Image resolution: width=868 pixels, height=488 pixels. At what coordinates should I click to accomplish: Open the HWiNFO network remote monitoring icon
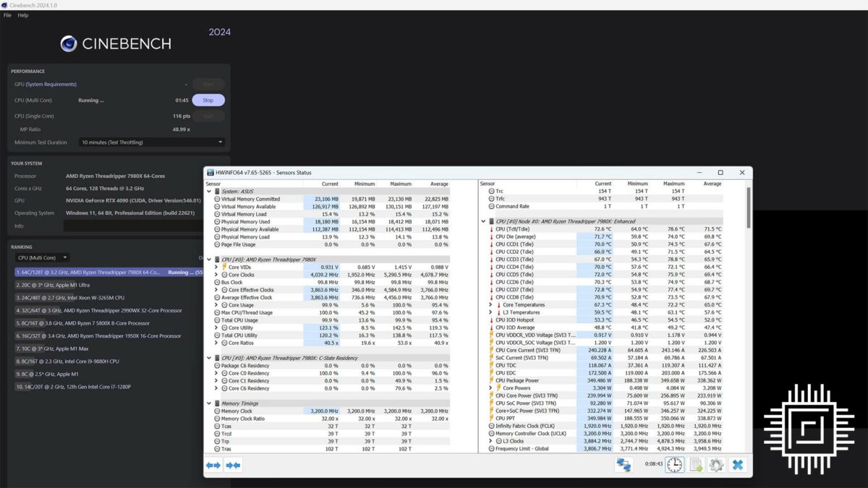(623, 465)
